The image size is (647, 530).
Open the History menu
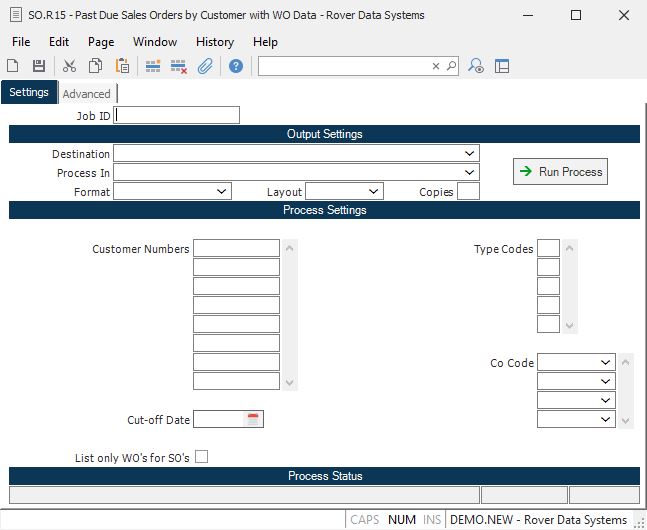[214, 42]
